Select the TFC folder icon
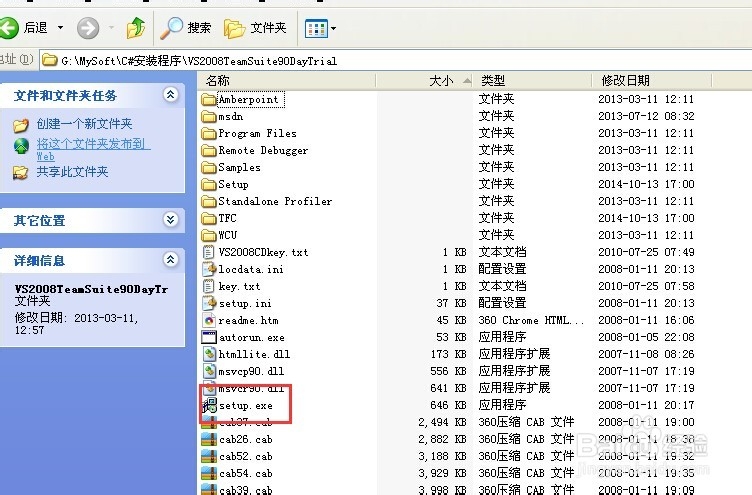752x495 pixels. click(x=209, y=219)
